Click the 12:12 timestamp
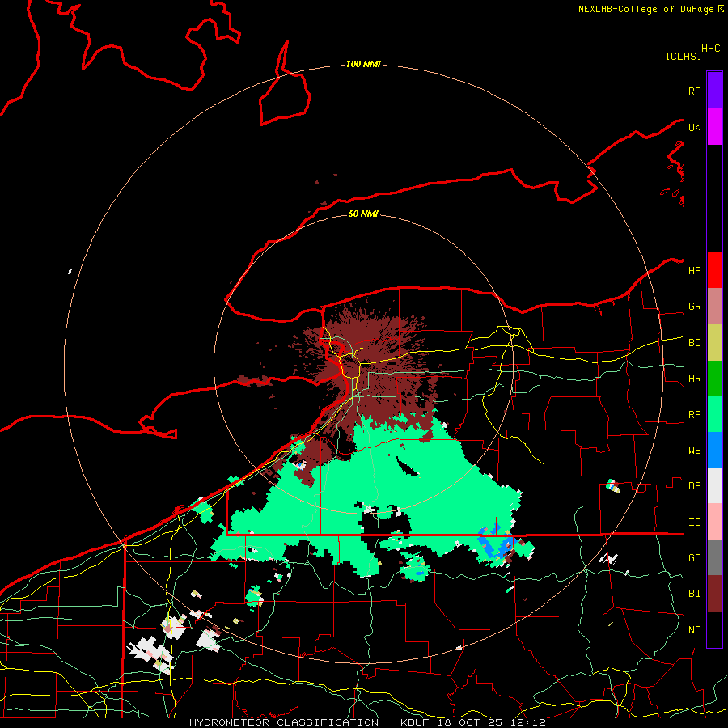The width and height of the screenshot is (728, 728). [x=528, y=722]
